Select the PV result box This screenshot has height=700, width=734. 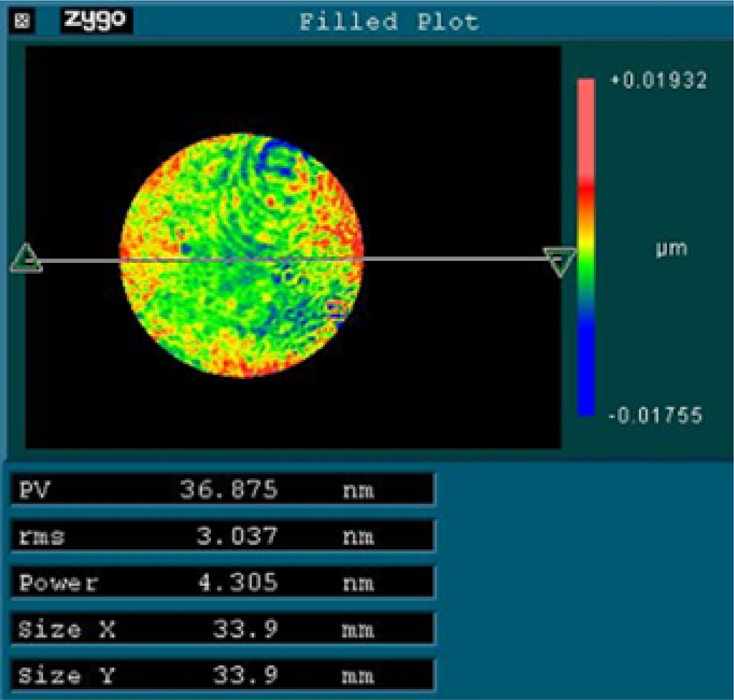pos(222,490)
